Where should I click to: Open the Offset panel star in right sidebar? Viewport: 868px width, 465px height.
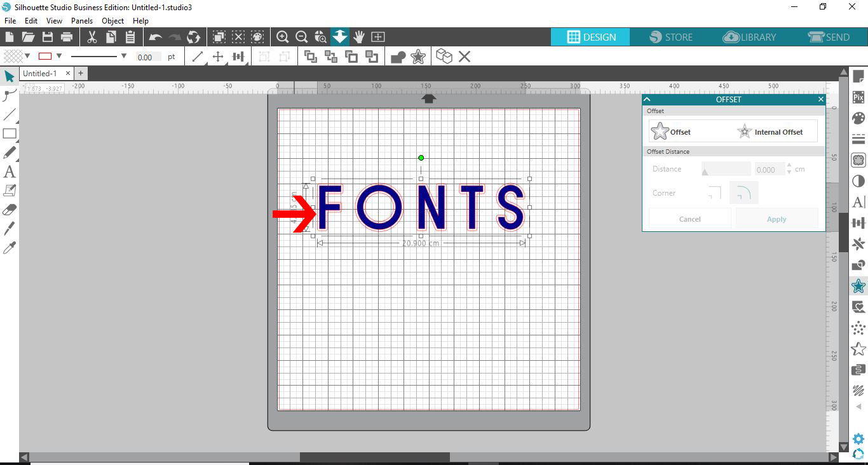(x=858, y=286)
